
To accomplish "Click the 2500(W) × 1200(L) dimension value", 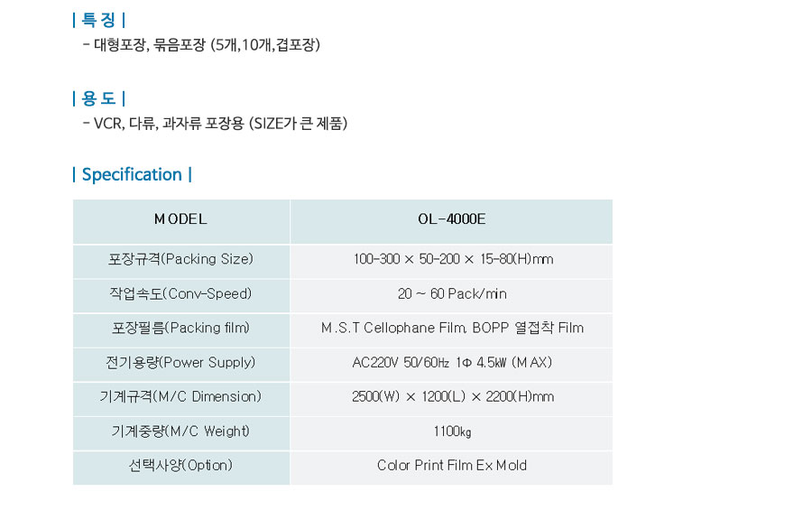I will 453,397.
